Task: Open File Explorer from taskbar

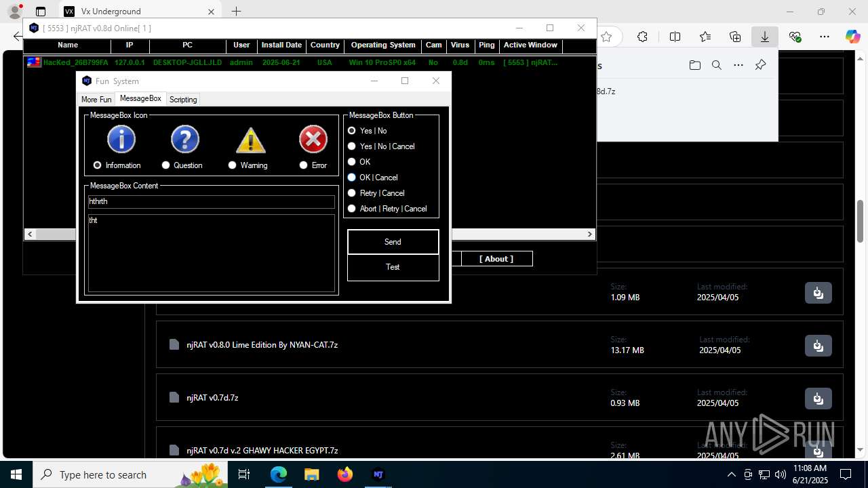Action: [311, 474]
